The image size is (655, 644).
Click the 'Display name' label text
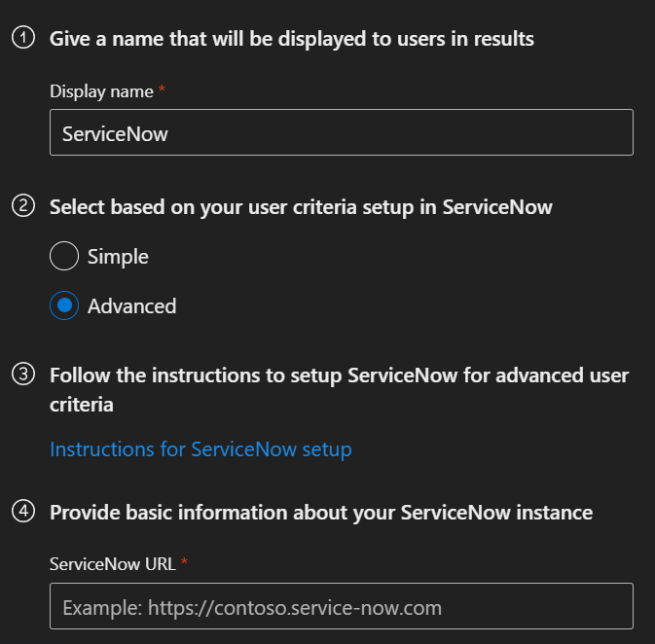tap(101, 91)
